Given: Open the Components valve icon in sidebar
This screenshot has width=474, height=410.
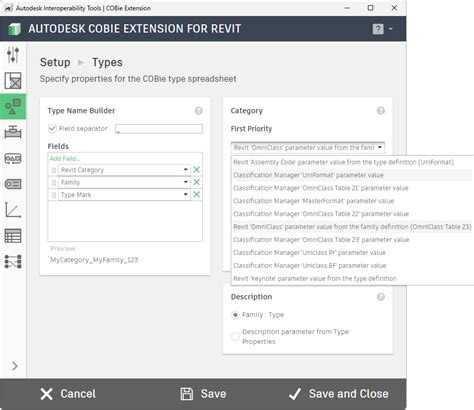Looking at the screenshot, I should 13,132.
